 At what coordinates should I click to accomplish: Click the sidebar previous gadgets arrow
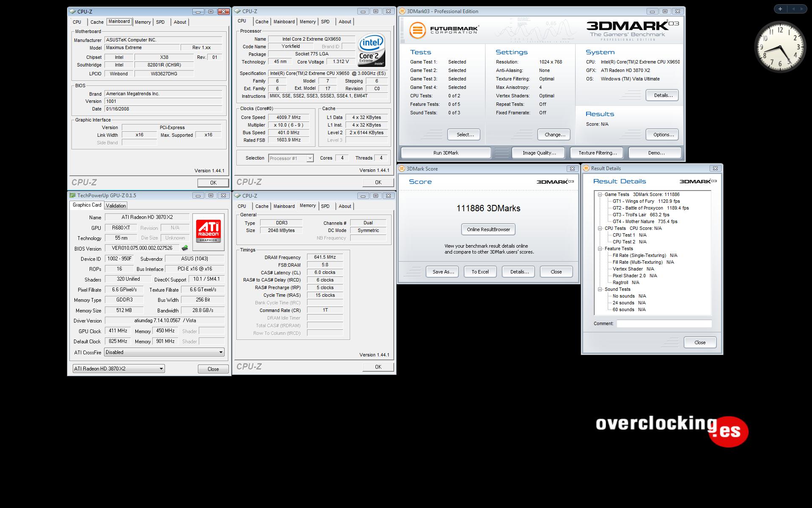(x=793, y=9)
